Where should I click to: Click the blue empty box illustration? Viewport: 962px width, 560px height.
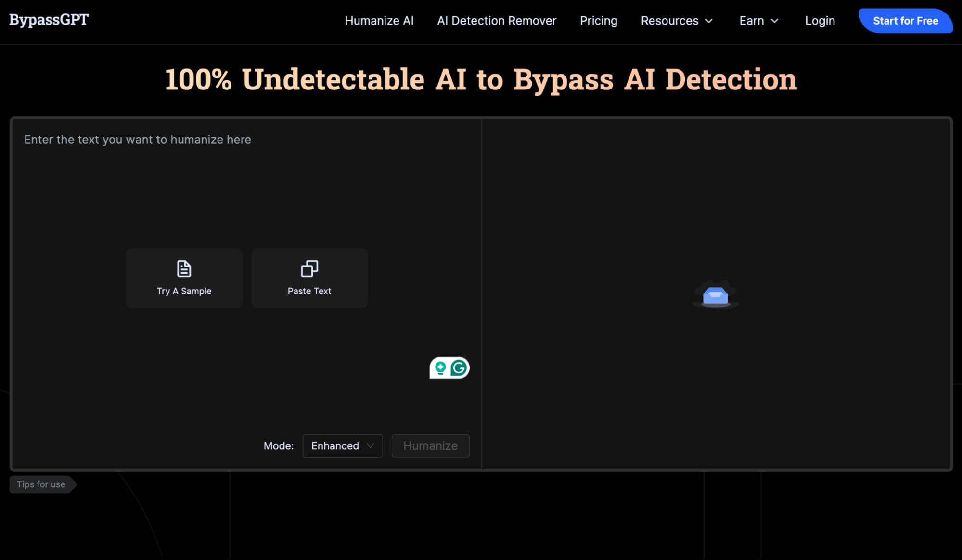715,295
